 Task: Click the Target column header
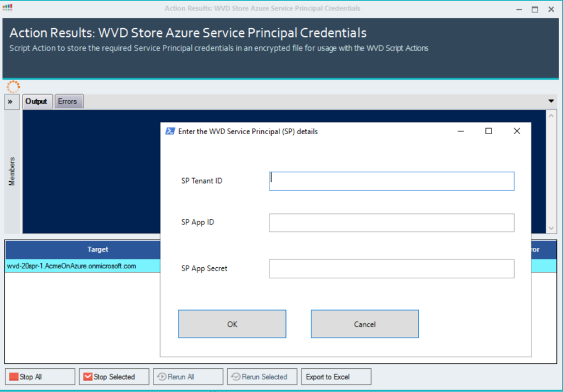(x=98, y=249)
